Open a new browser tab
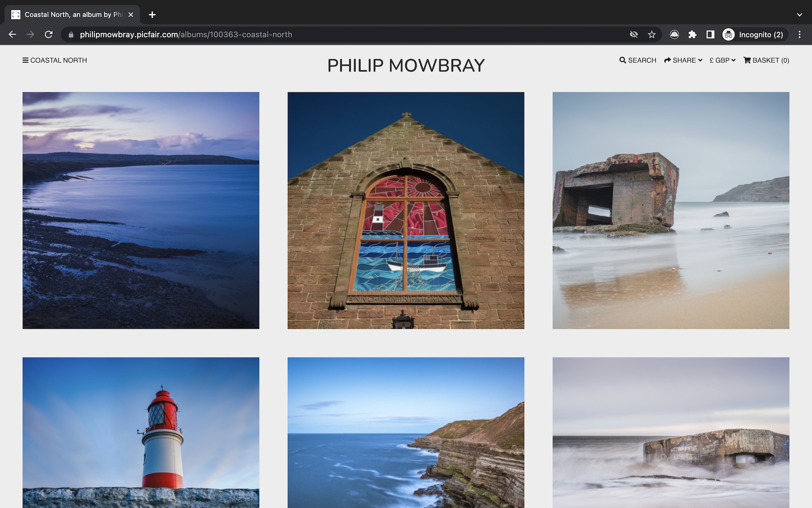Image resolution: width=812 pixels, height=508 pixels. click(152, 15)
